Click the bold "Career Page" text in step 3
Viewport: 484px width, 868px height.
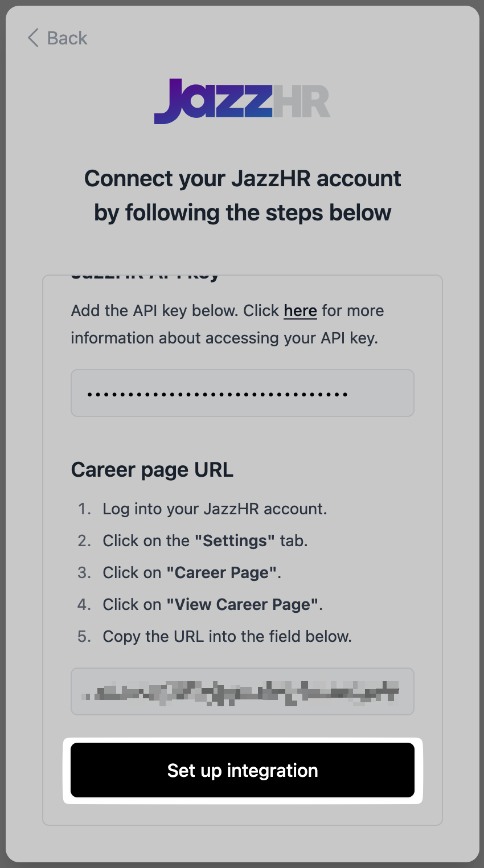[x=222, y=572]
